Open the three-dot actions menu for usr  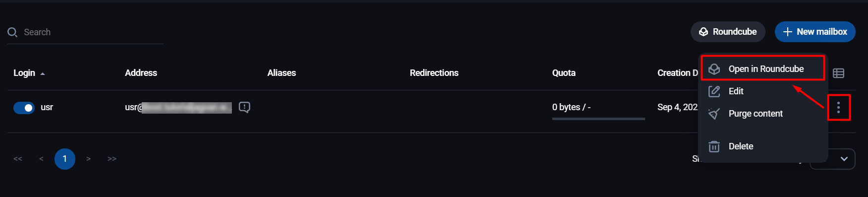tap(838, 107)
